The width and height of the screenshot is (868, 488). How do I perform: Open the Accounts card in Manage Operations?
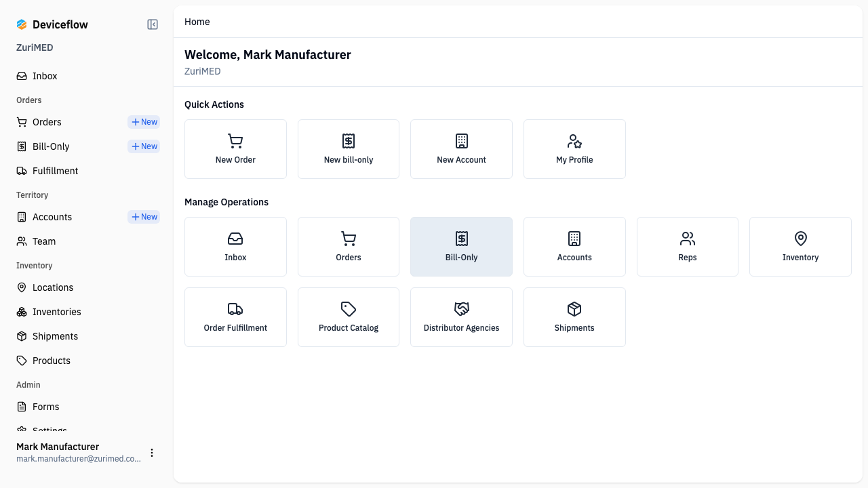(574, 247)
